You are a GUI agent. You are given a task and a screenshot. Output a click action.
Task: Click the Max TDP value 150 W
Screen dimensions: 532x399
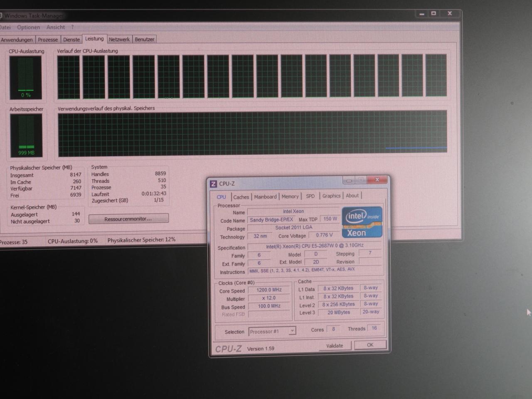[x=330, y=219]
